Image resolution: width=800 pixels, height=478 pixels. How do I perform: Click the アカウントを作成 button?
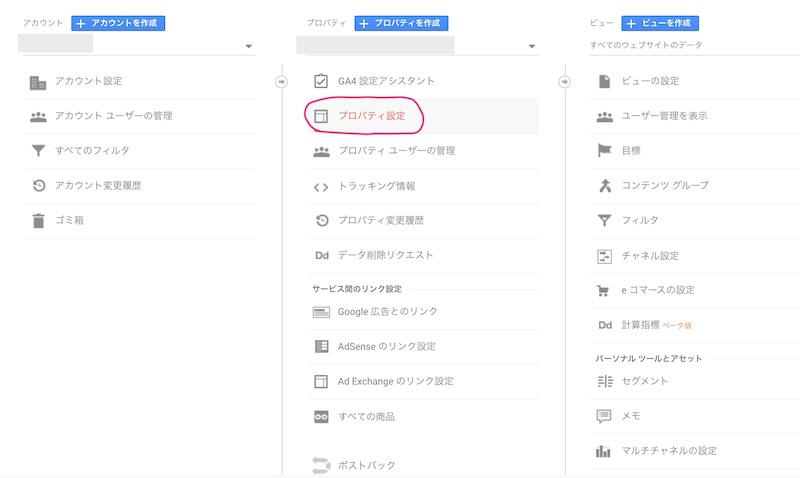[x=118, y=23]
